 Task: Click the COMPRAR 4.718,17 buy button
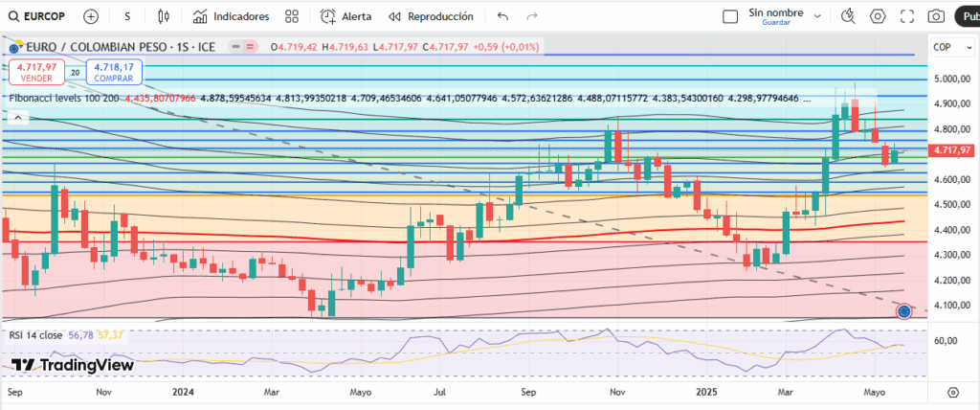114,72
